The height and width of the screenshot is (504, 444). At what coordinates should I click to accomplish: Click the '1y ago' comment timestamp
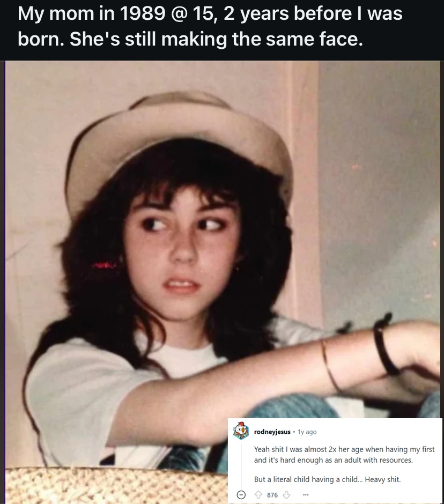pyautogui.click(x=307, y=432)
